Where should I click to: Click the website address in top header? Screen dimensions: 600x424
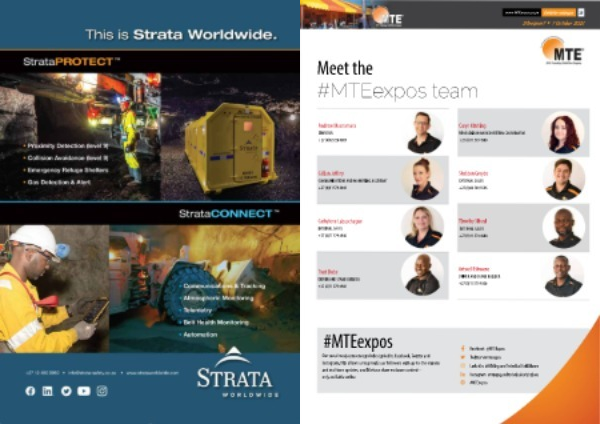click(x=520, y=12)
